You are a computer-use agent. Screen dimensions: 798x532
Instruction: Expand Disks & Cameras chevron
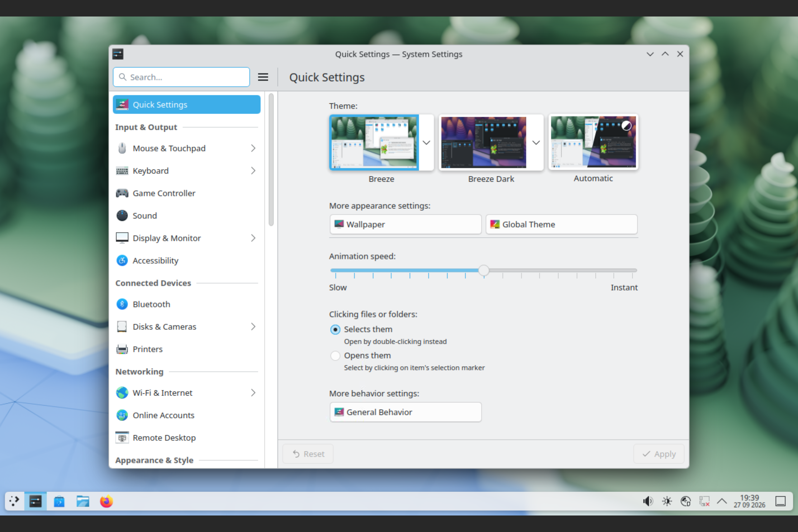[253, 326]
